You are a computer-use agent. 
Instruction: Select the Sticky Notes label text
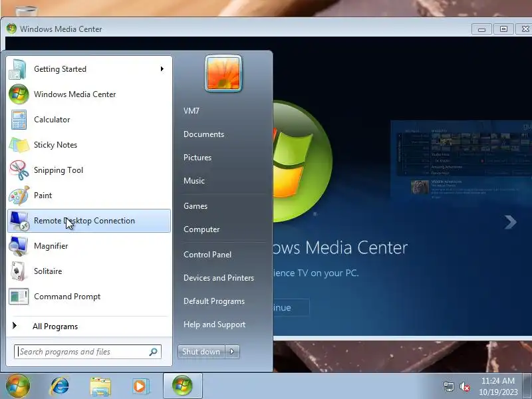(56, 145)
